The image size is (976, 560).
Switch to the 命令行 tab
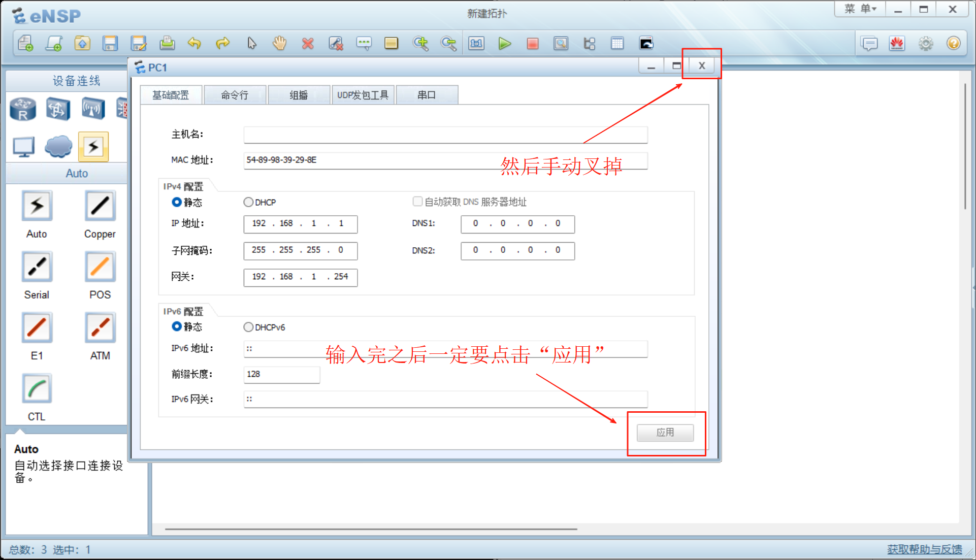click(235, 95)
